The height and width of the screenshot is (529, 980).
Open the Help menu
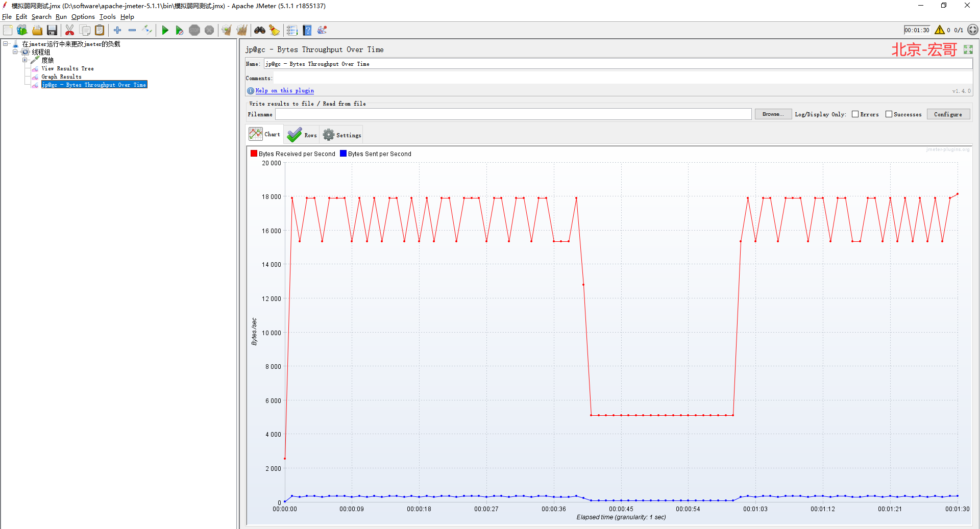127,17
